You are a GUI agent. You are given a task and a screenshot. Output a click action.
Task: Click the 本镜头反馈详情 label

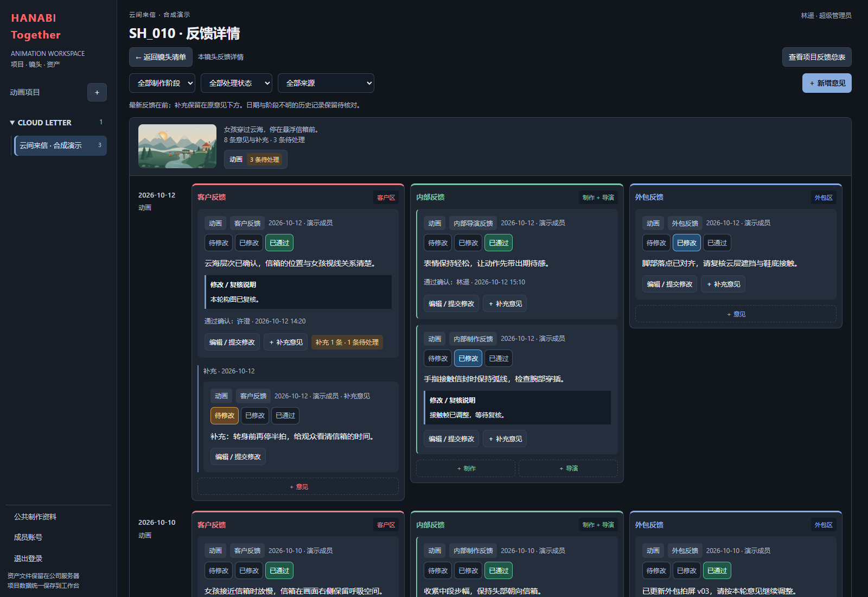(x=221, y=57)
